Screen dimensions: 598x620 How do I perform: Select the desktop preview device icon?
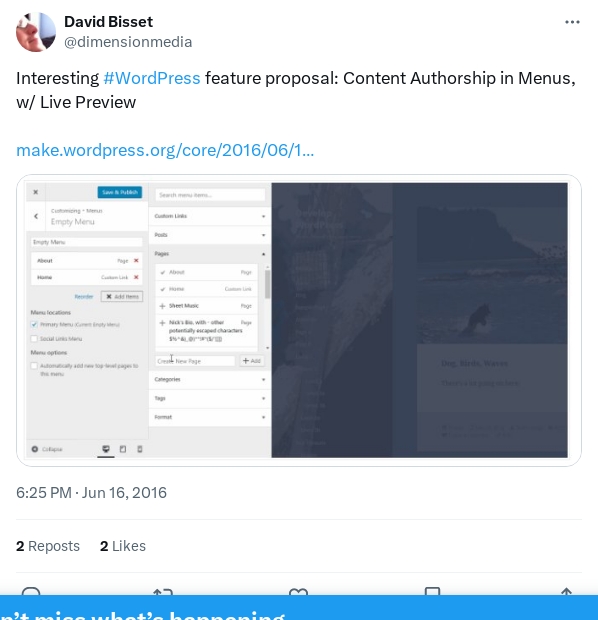pos(106,449)
